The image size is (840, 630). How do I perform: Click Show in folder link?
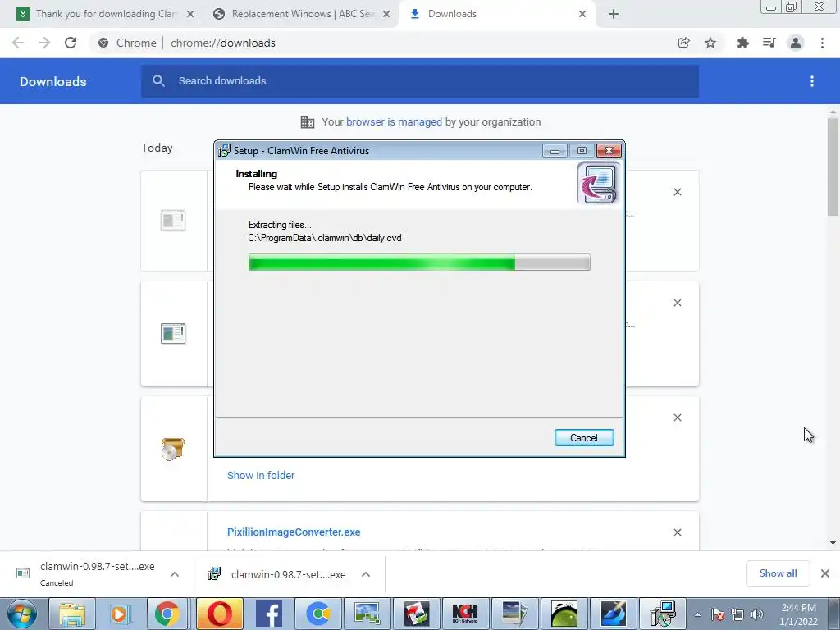[x=261, y=475]
